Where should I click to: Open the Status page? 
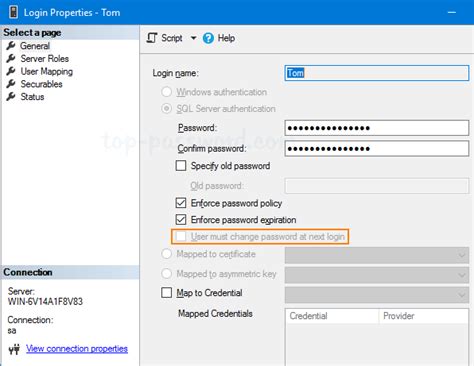32,97
